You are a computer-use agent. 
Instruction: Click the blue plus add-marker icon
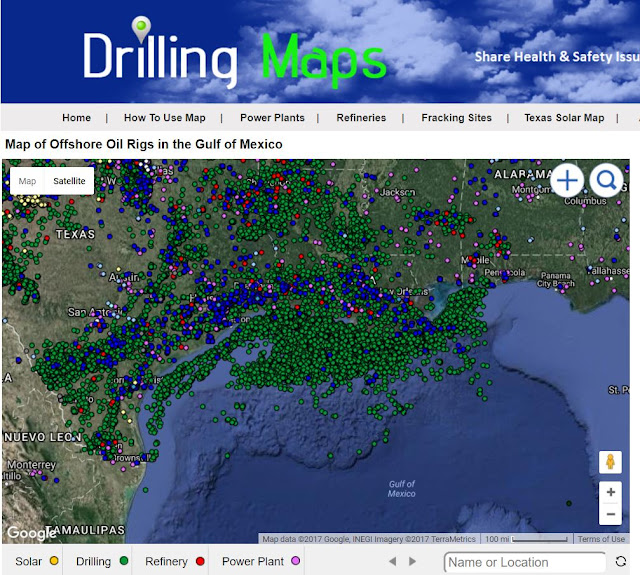(x=567, y=180)
